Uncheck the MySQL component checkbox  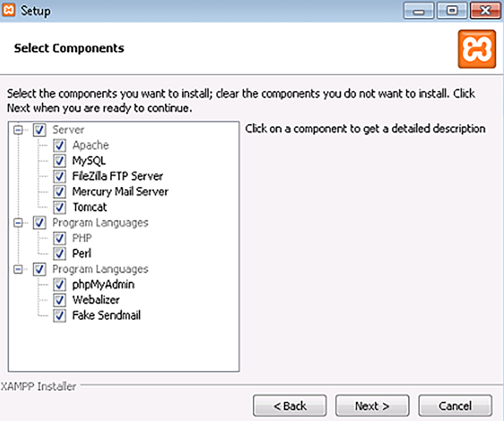[60, 161]
